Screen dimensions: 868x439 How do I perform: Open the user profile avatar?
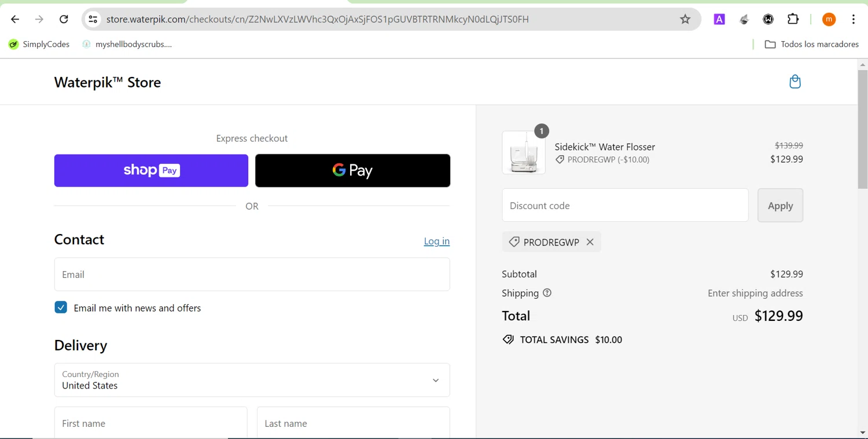pos(829,19)
